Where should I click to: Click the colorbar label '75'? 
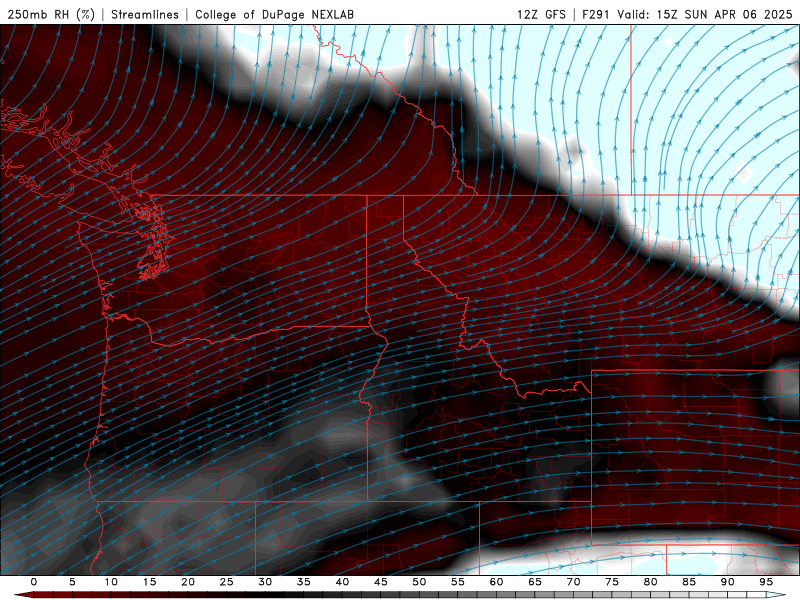612,582
